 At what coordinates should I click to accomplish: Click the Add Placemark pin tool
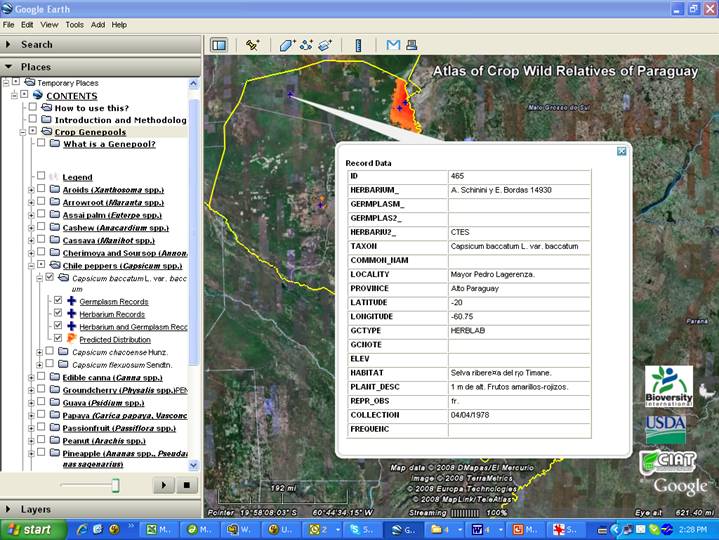coord(252,45)
